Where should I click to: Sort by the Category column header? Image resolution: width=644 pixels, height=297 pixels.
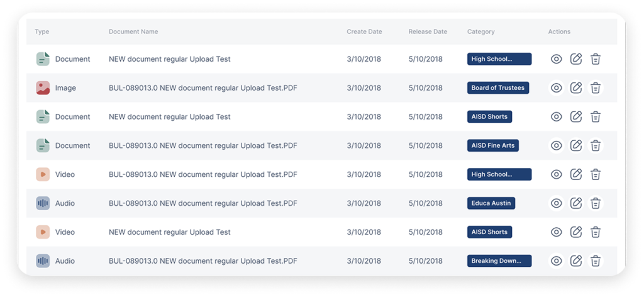[x=480, y=31]
